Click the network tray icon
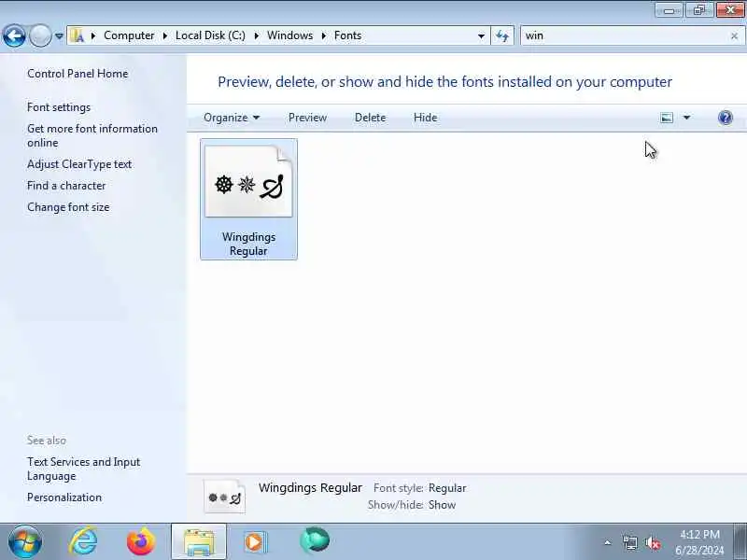The width and height of the screenshot is (747, 560). [x=629, y=542]
